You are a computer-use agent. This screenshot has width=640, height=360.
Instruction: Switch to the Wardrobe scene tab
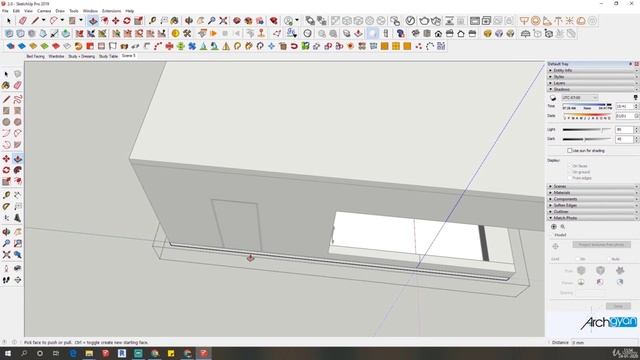point(56,56)
